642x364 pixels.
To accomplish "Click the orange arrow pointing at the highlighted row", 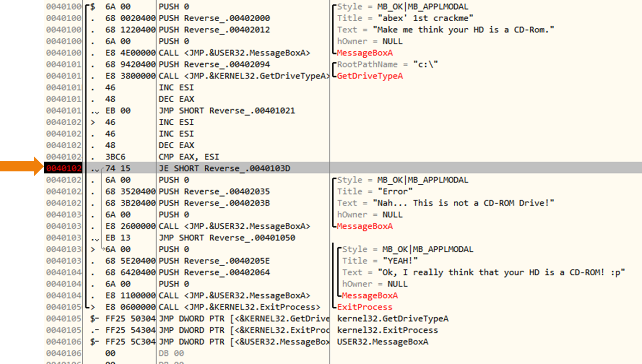I will [x=22, y=167].
